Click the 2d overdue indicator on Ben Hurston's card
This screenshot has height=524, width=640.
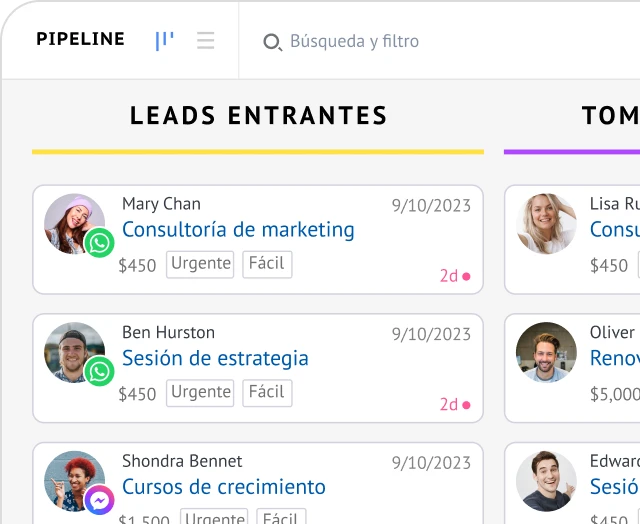tap(455, 404)
